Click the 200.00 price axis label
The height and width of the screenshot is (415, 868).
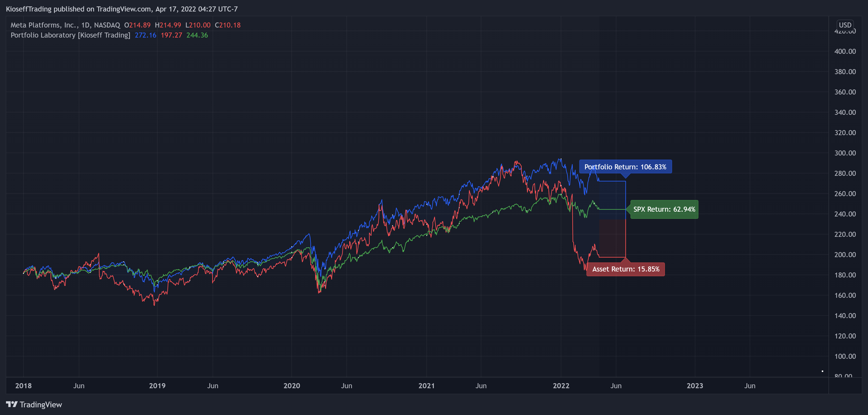click(x=845, y=255)
